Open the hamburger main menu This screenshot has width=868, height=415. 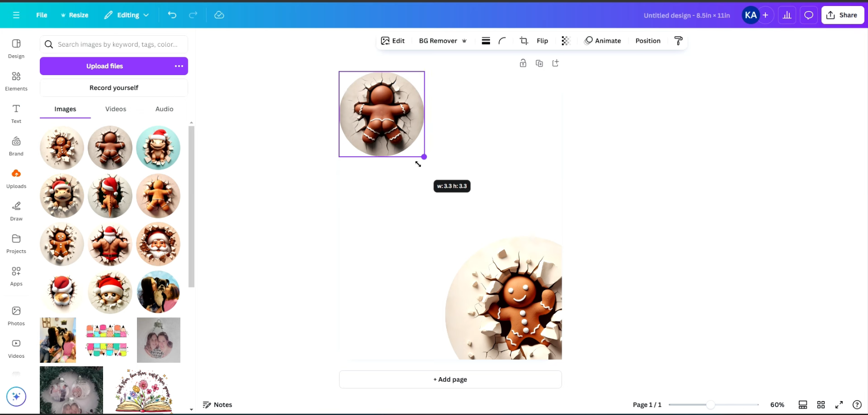[x=16, y=15]
